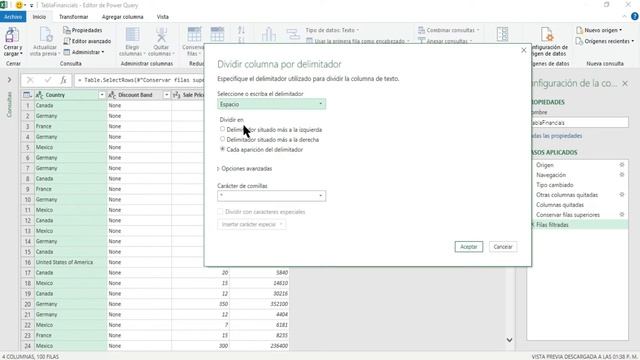Open the Archivo tab
Image resolution: width=640 pixels, height=360 pixels.
[x=13, y=17]
